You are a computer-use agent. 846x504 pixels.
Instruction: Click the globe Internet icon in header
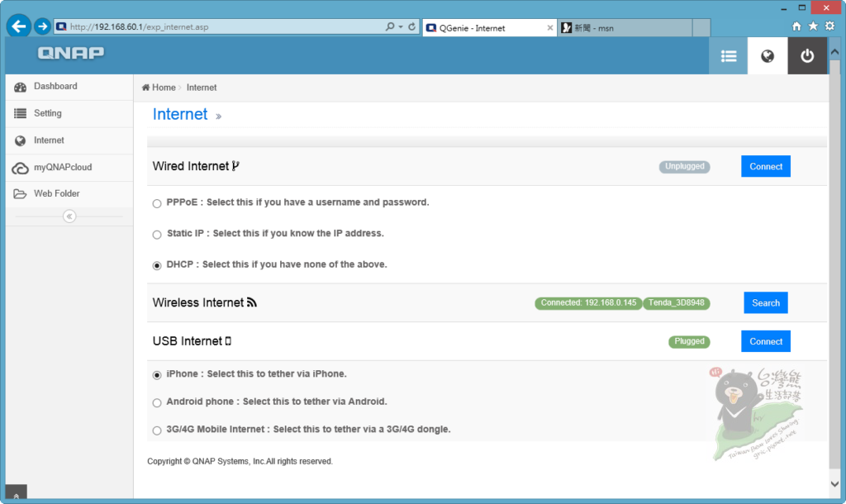click(768, 55)
